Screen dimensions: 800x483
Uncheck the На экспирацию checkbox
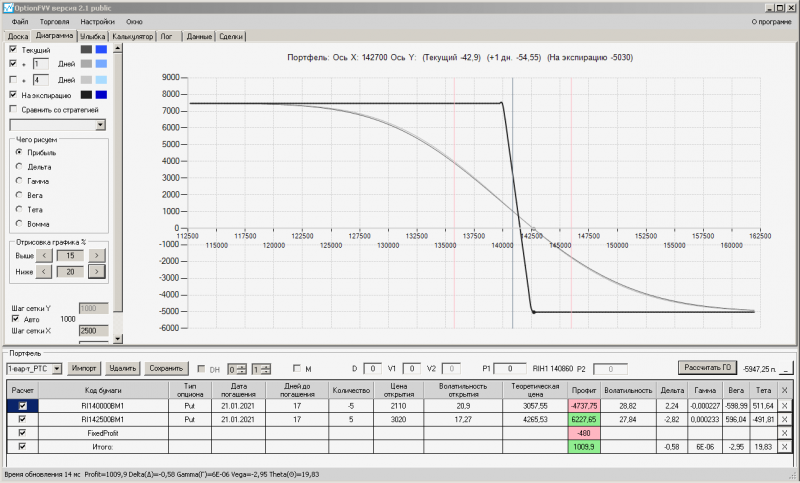(x=13, y=94)
